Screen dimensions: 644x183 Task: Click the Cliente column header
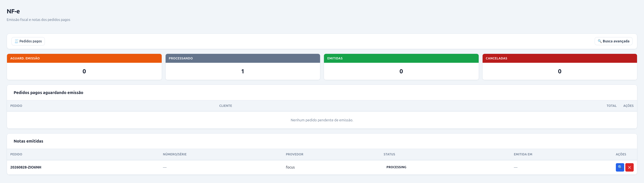[226, 106]
